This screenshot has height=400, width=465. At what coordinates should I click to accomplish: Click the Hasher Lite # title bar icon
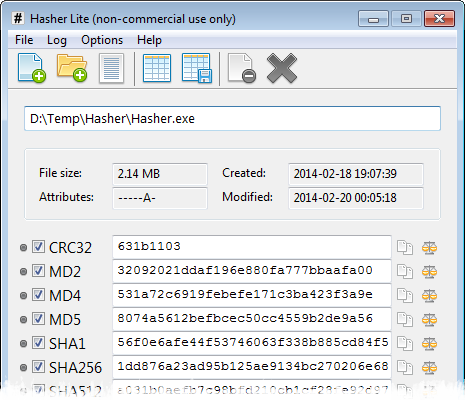18,18
